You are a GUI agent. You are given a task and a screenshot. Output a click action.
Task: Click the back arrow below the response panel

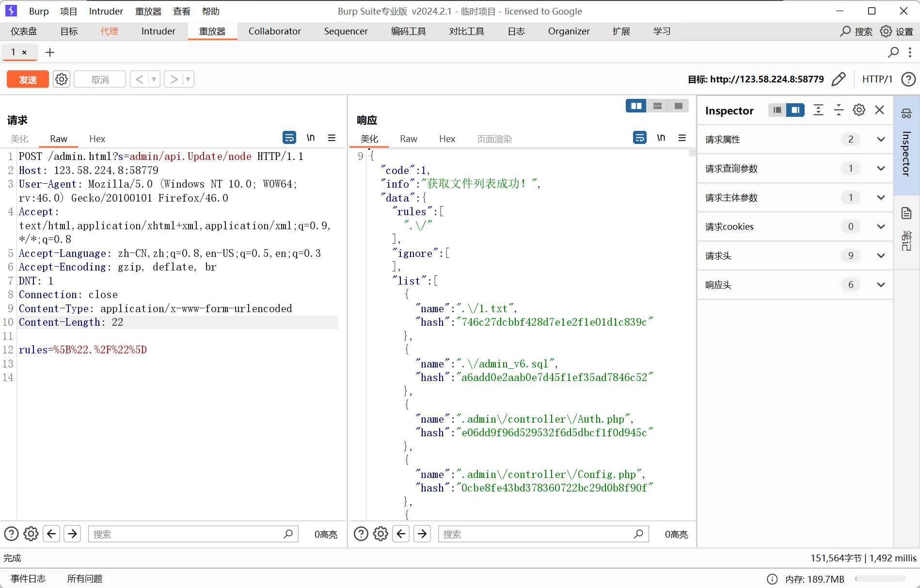401,534
